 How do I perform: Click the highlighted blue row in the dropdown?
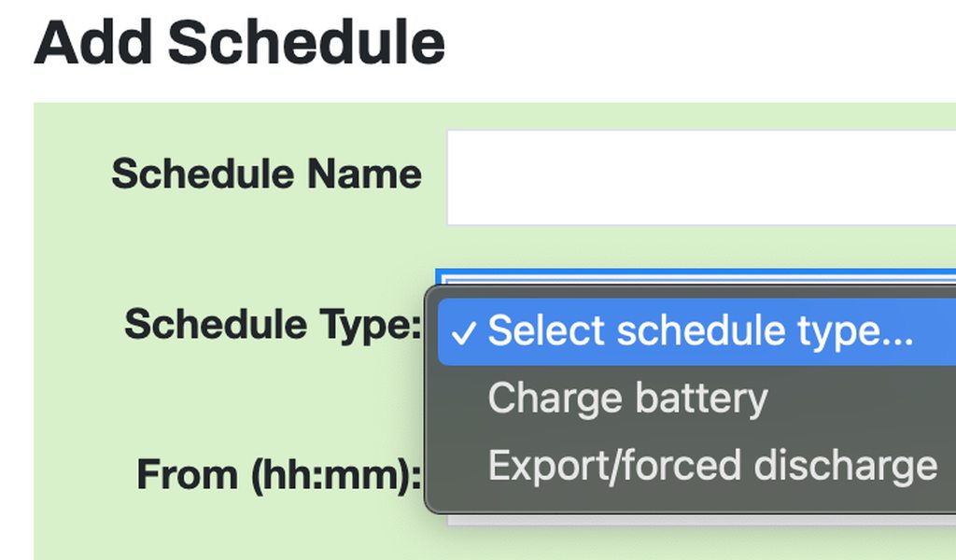point(700,331)
